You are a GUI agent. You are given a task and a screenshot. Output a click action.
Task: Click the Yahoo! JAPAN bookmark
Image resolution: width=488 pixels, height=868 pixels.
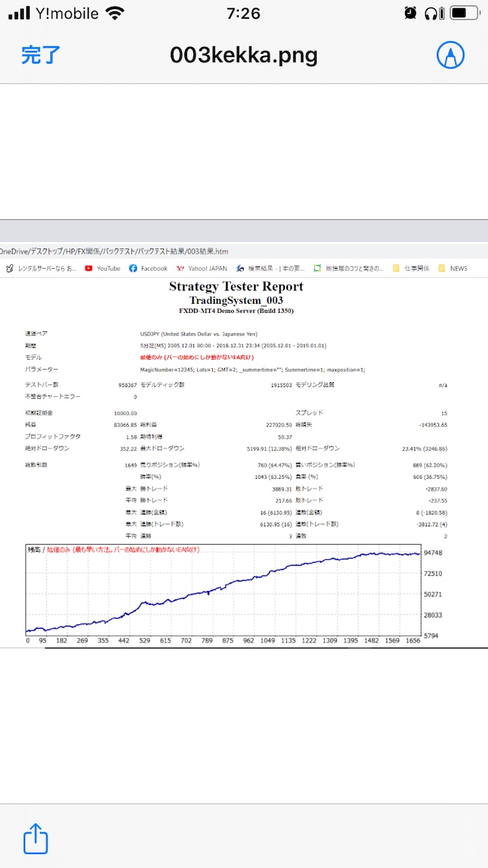[202, 268]
